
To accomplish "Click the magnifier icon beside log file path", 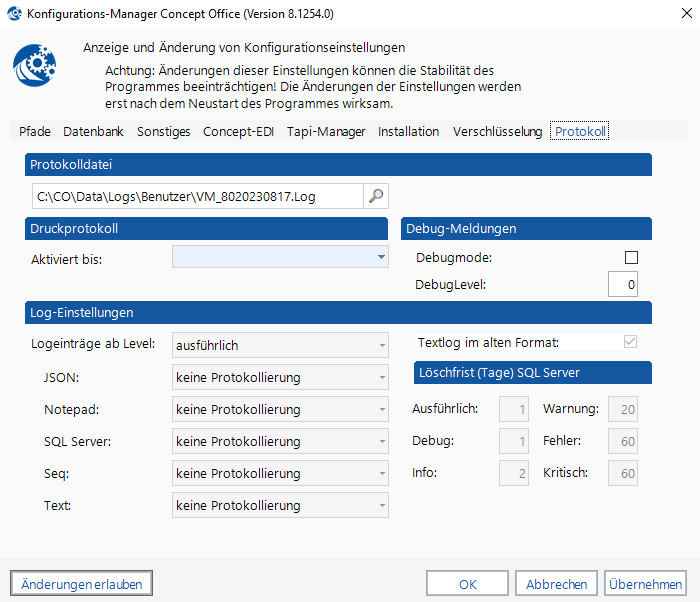I will pos(376,196).
